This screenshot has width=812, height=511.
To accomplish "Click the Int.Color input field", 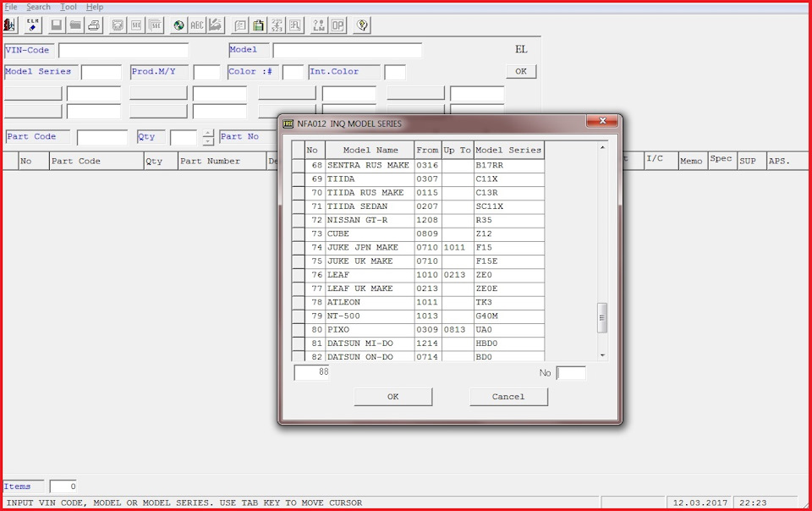I will (x=395, y=72).
